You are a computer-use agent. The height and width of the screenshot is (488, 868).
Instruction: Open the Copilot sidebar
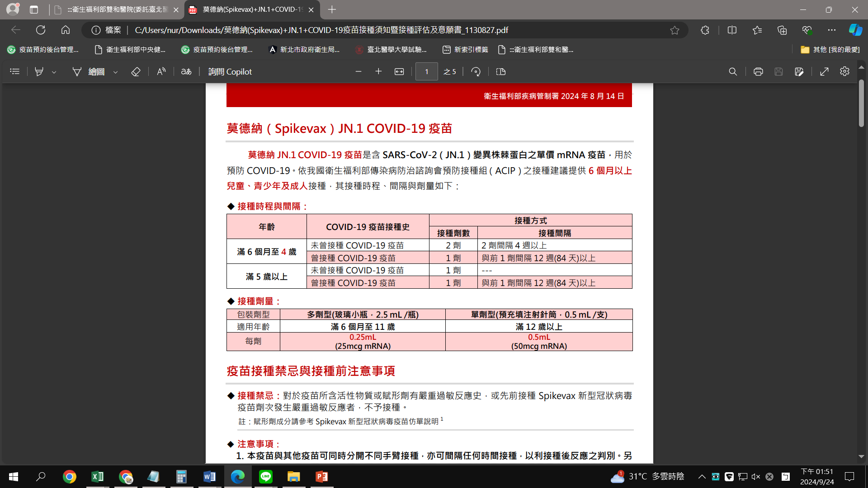click(x=855, y=30)
